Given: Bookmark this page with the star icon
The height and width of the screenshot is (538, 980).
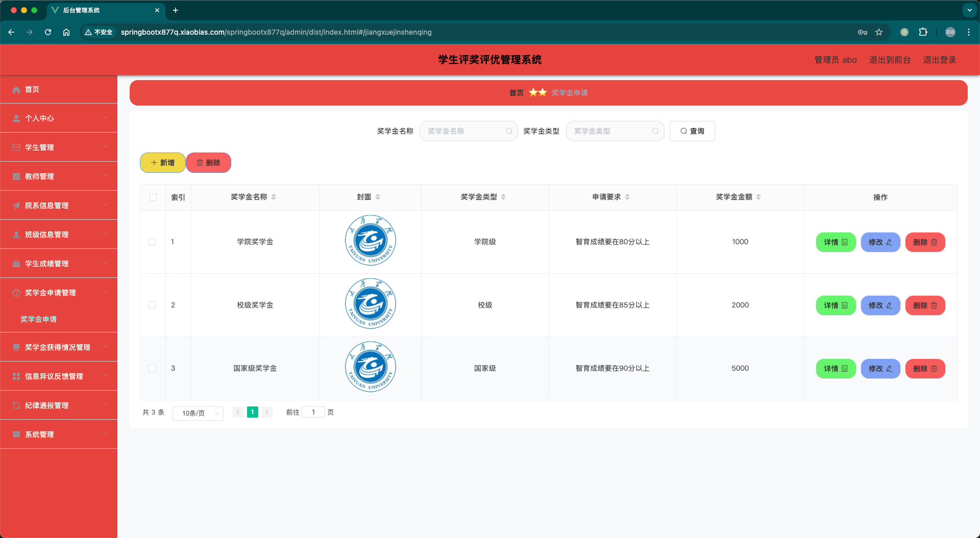Looking at the screenshot, I should click(879, 32).
